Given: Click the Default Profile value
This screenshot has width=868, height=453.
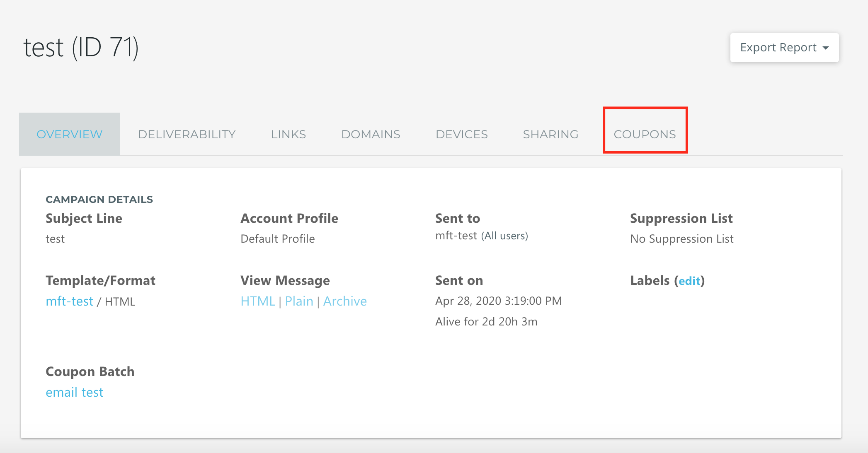Looking at the screenshot, I should (277, 239).
